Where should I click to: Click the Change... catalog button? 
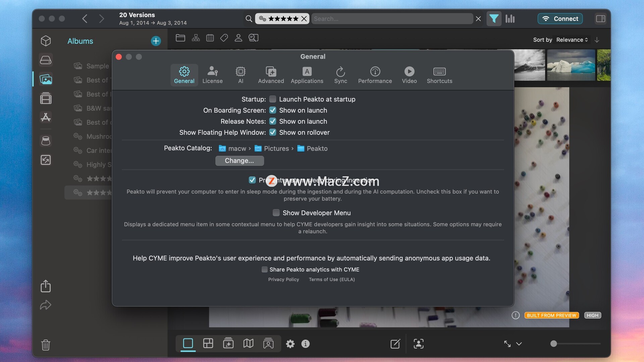(239, 161)
